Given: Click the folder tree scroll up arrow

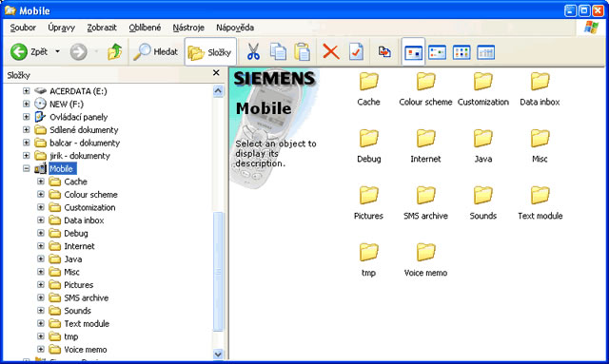Looking at the screenshot, I should pyautogui.click(x=218, y=91).
